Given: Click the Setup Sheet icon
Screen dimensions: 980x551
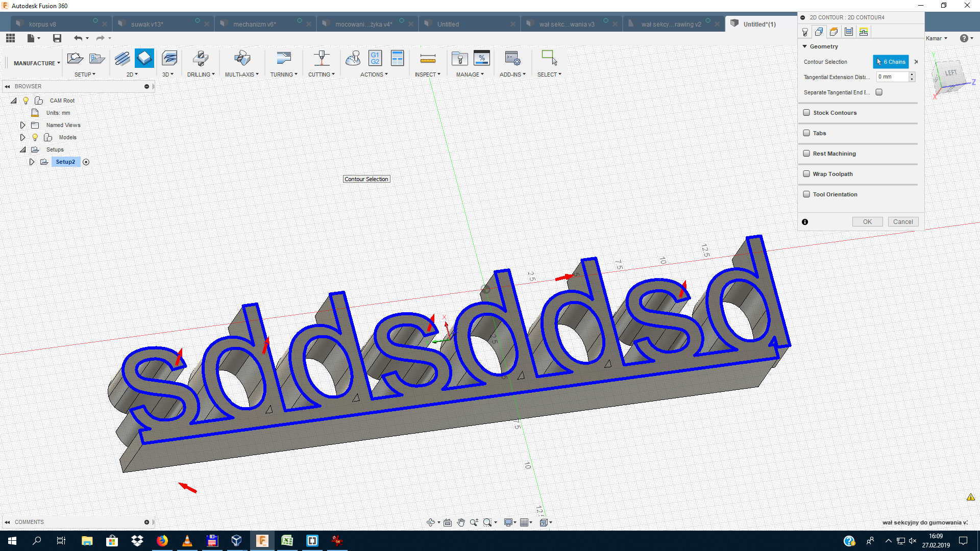Looking at the screenshot, I should click(x=397, y=58).
